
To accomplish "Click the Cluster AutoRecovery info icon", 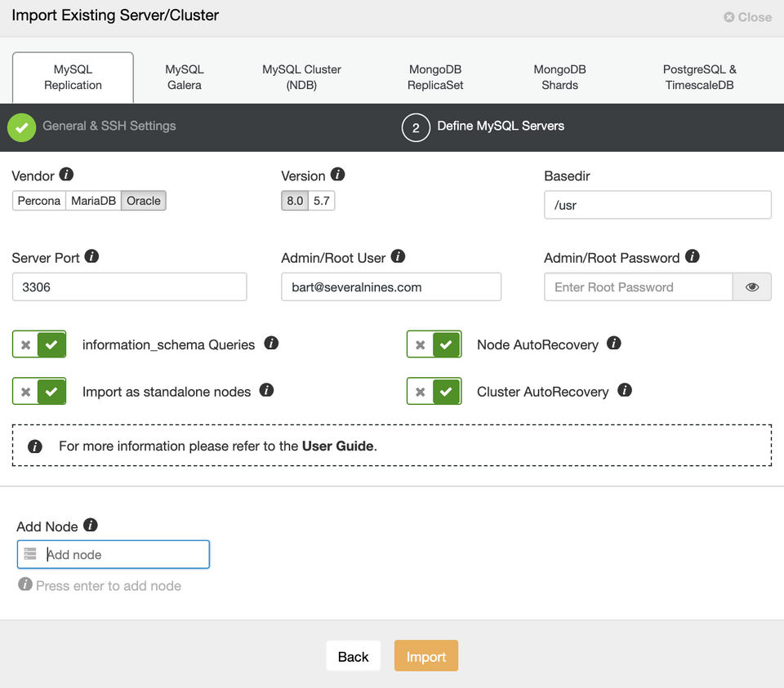I will pyautogui.click(x=625, y=390).
